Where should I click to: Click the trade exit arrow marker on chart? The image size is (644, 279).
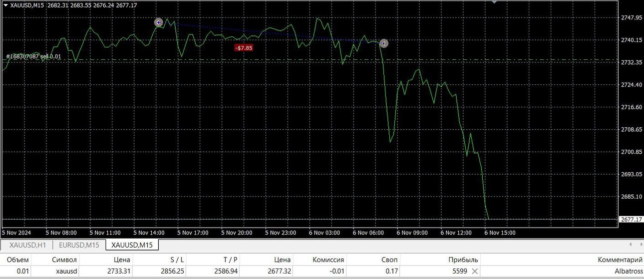(x=383, y=43)
